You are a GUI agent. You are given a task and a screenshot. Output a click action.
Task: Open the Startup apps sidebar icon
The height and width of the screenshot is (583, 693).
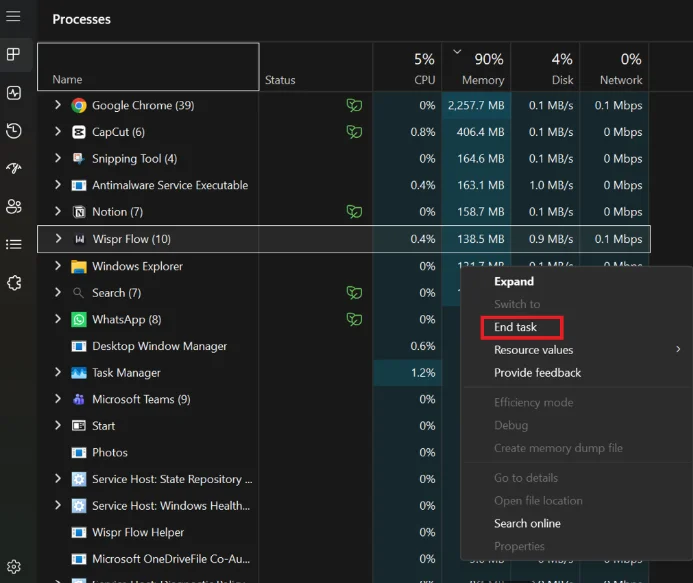click(x=13, y=168)
